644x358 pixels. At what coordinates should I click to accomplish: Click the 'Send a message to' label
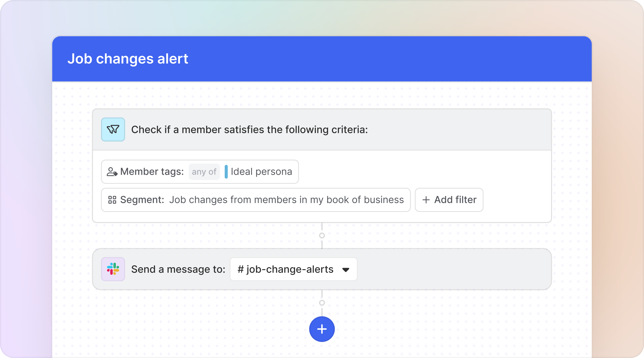point(178,269)
